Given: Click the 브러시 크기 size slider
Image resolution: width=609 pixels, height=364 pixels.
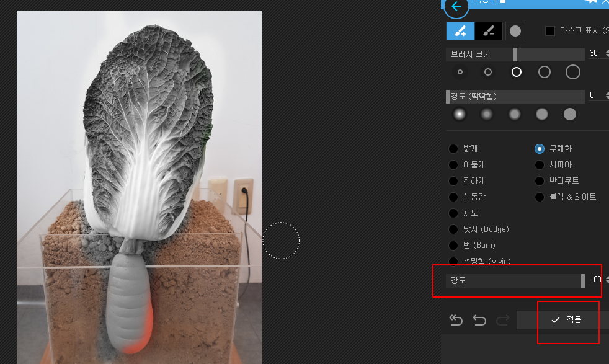Looking at the screenshot, I should coord(515,55).
